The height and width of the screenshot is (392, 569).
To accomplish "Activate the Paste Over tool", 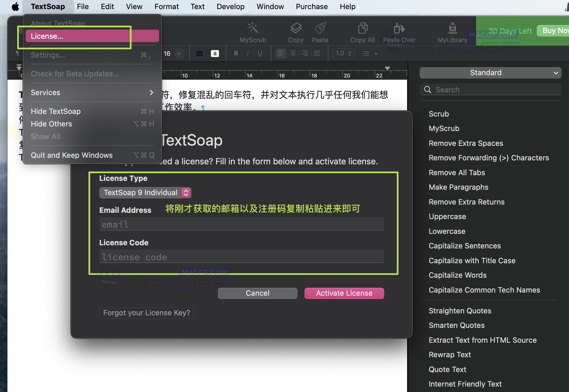I will coord(399,31).
